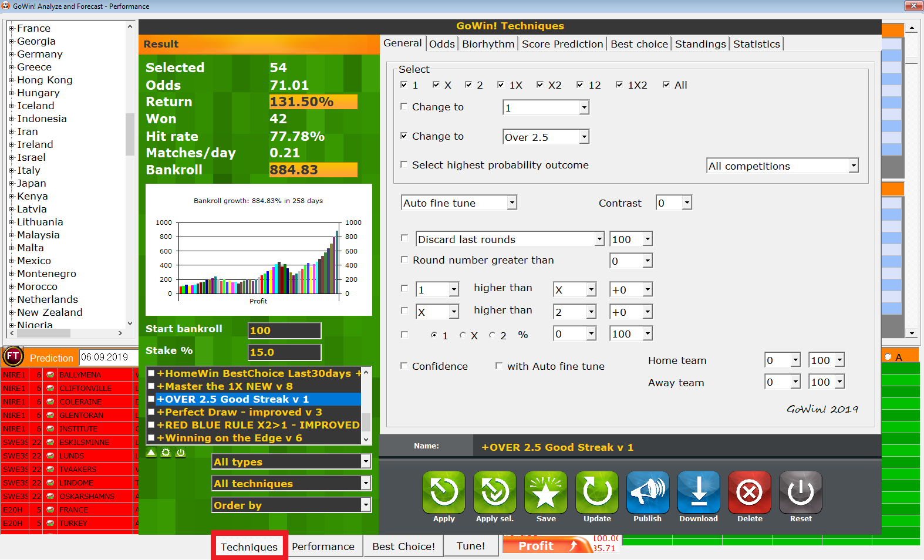Click the flag icon in the ESKILSMINNE row

pos(50,443)
